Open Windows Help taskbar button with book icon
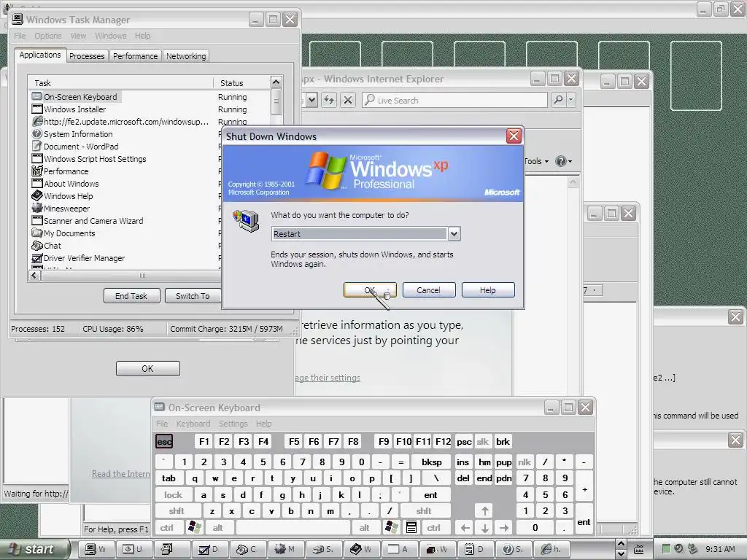The image size is (747, 560). pyautogui.click(x=360, y=549)
